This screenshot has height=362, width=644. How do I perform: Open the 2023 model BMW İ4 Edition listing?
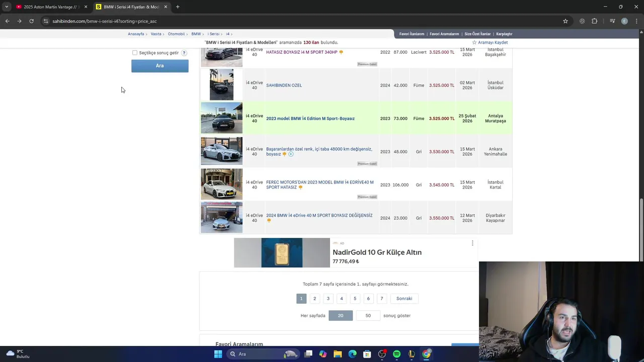pyautogui.click(x=310, y=119)
